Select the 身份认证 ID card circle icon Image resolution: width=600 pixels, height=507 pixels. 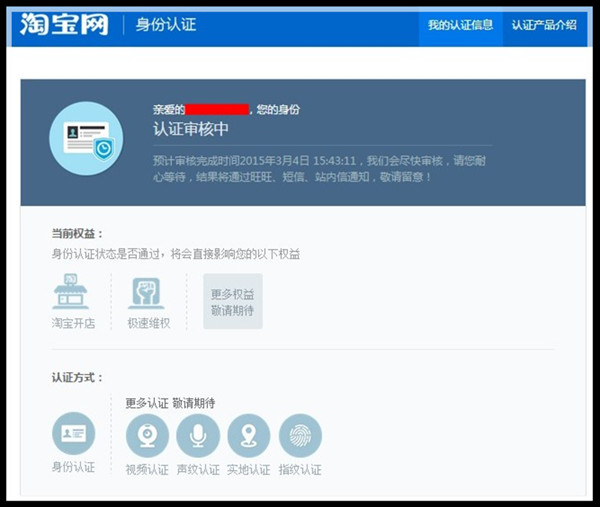[73, 434]
